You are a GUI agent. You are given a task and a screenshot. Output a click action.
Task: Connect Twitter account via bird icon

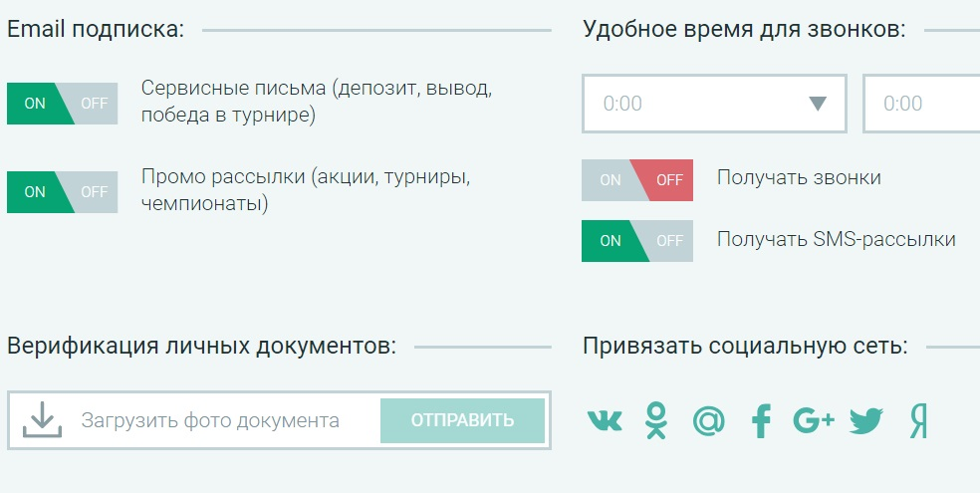click(866, 421)
